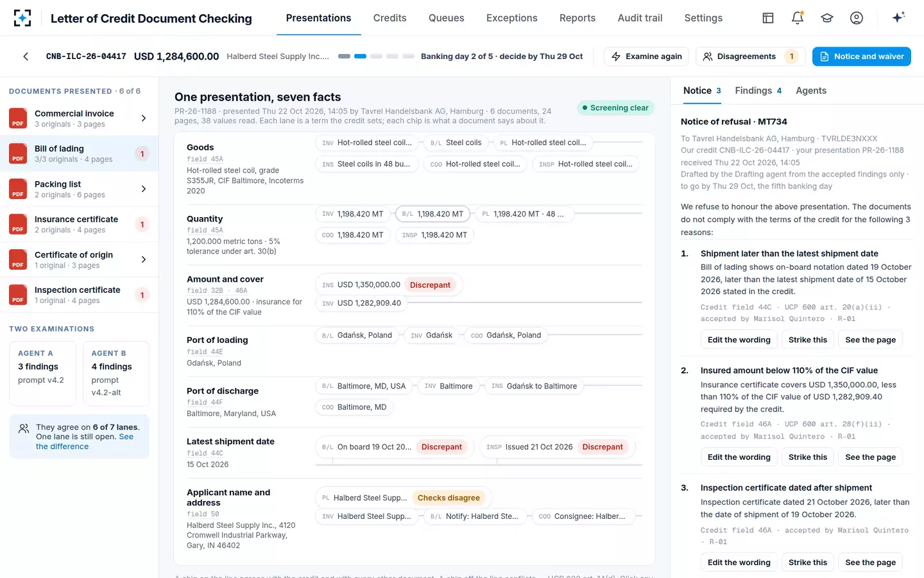Expand the Certificate of origin row chevron
The image size is (924, 578).
[x=143, y=259]
